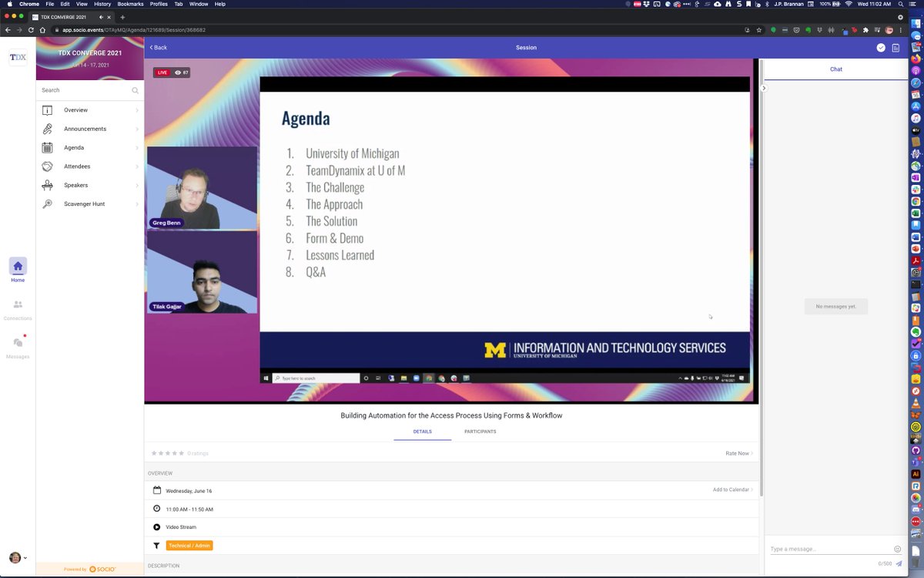Screen dimensions: 924x578
Task: Click the Wi-Fi icon in menu bar
Action: (849, 4)
